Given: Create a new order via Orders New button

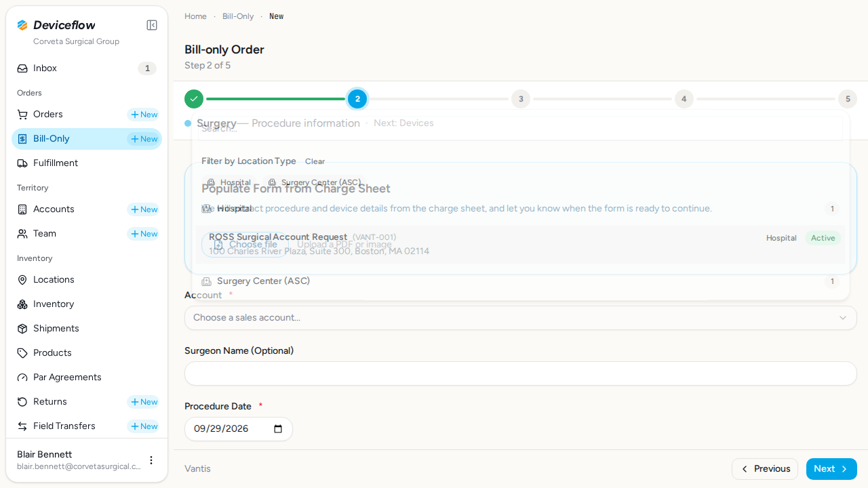Looking at the screenshot, I should tap(144, 115).
